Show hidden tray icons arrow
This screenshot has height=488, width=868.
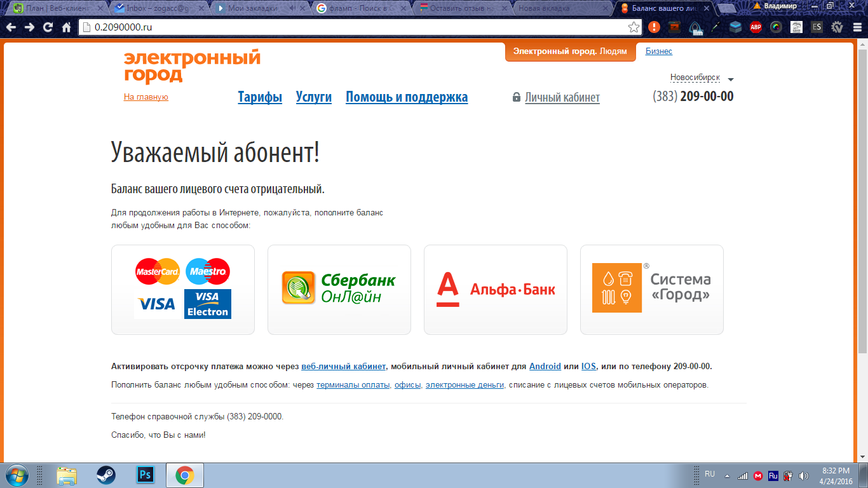point(727,476)
